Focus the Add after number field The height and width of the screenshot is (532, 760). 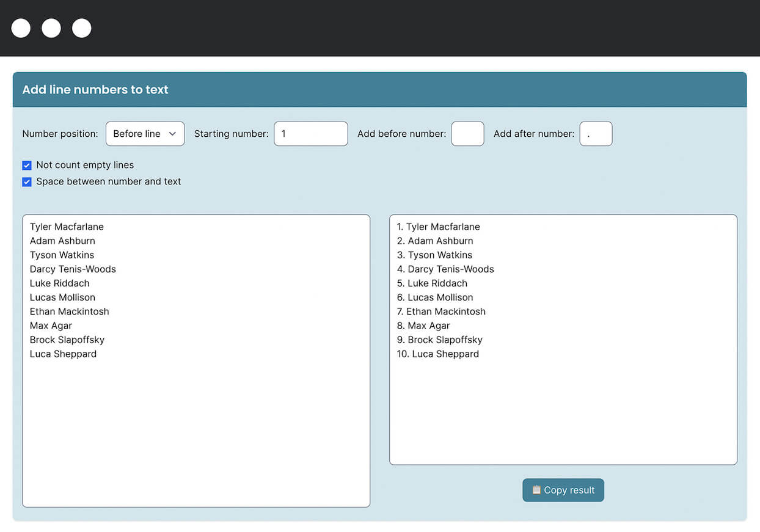[x=596, y=133]
